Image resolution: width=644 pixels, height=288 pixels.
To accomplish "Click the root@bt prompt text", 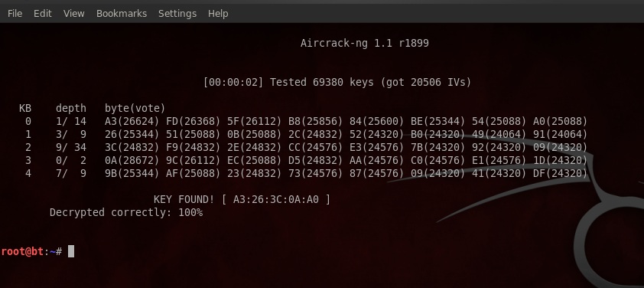I will (x=23, y=251).
